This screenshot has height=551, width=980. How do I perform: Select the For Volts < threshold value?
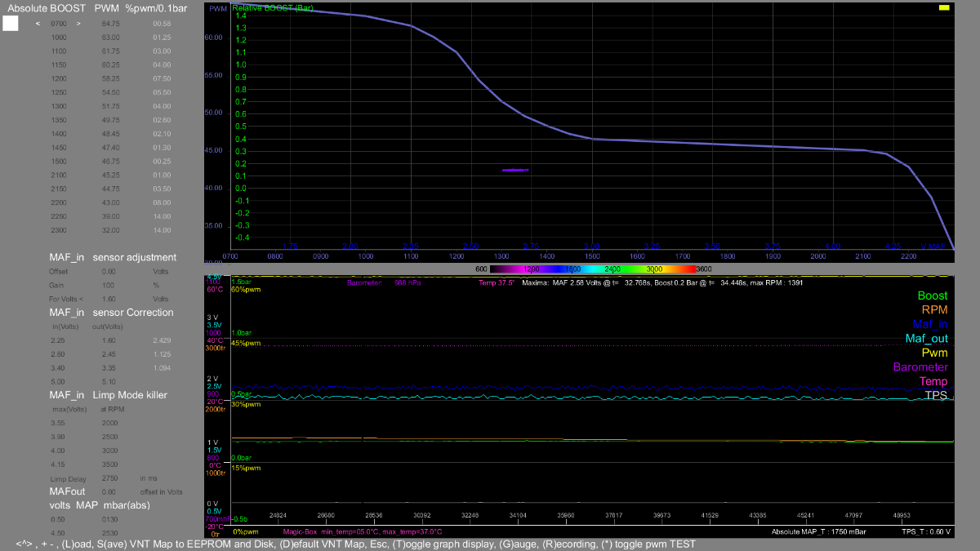[x=109, y=299]
